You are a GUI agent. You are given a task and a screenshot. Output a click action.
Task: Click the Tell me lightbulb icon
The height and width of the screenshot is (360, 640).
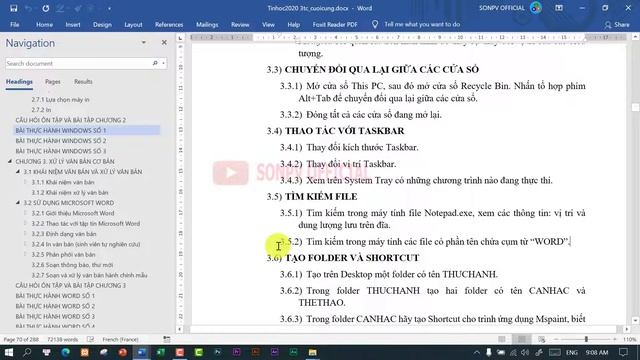tap(375, 24)
